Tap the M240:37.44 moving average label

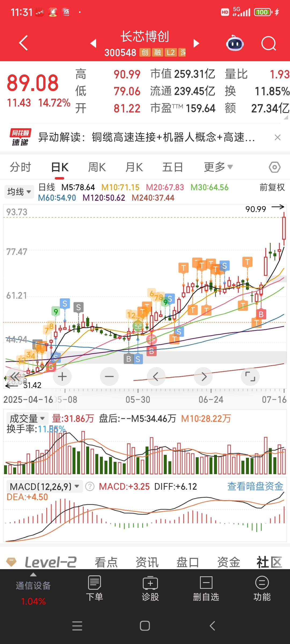(153, 198)
